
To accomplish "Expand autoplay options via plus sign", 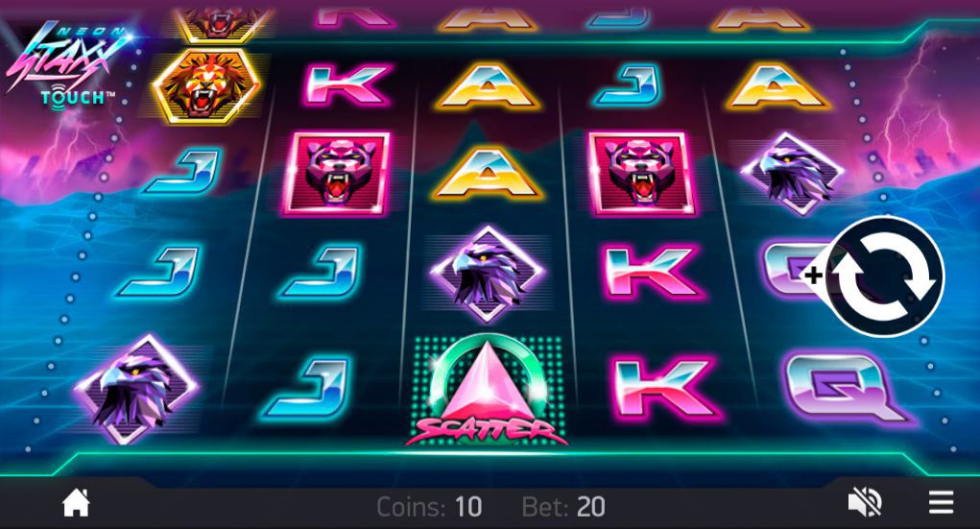I will click(812, 276).
